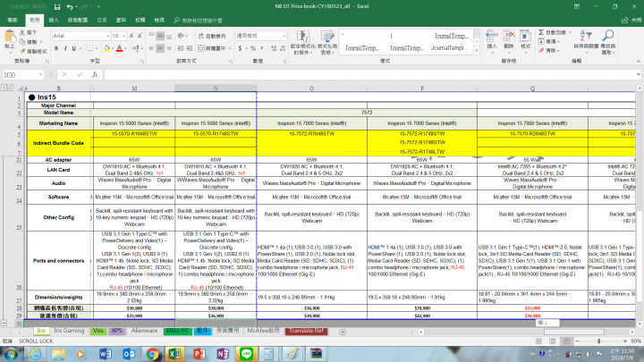This screenshot has width=644, height=362.
Task: Toggle top align in alignment group
Action: (151, 36)
